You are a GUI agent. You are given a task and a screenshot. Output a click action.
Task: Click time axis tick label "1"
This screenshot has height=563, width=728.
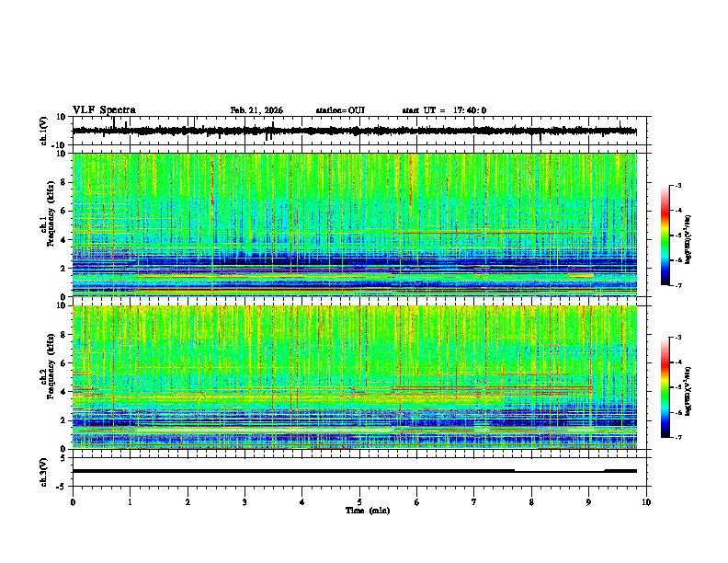(130, 502)
